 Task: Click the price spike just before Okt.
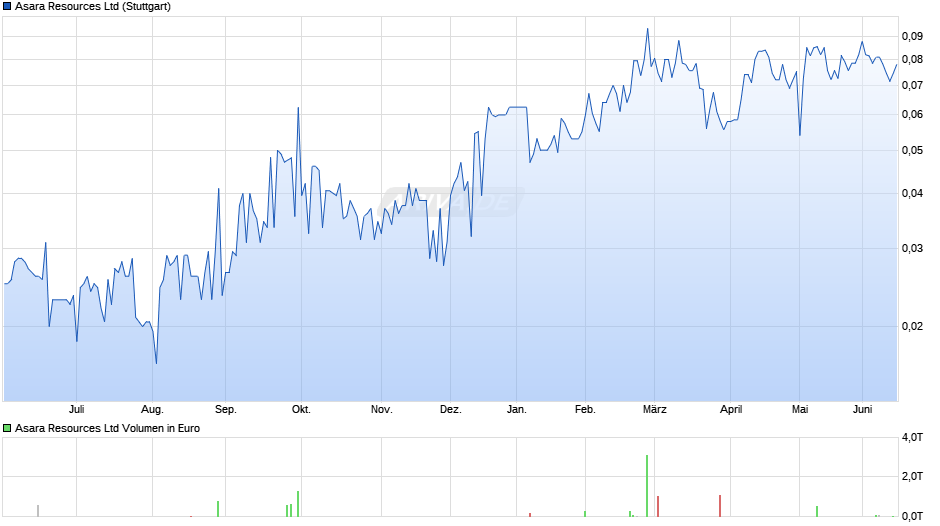click(298, 108)
